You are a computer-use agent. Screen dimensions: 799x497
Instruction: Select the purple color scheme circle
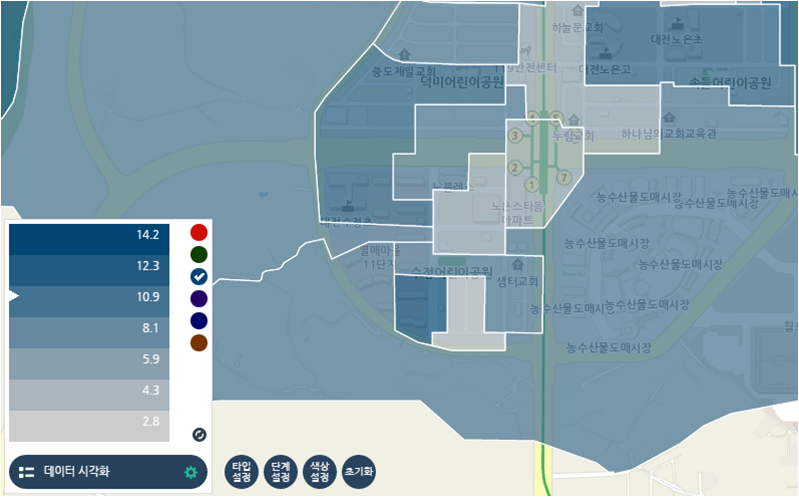click(199, 298)
